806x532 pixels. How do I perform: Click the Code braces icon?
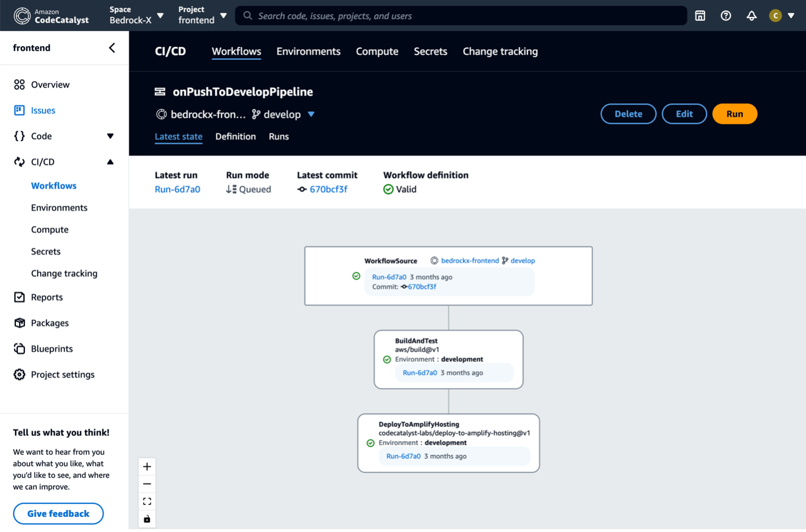[19, 136]
